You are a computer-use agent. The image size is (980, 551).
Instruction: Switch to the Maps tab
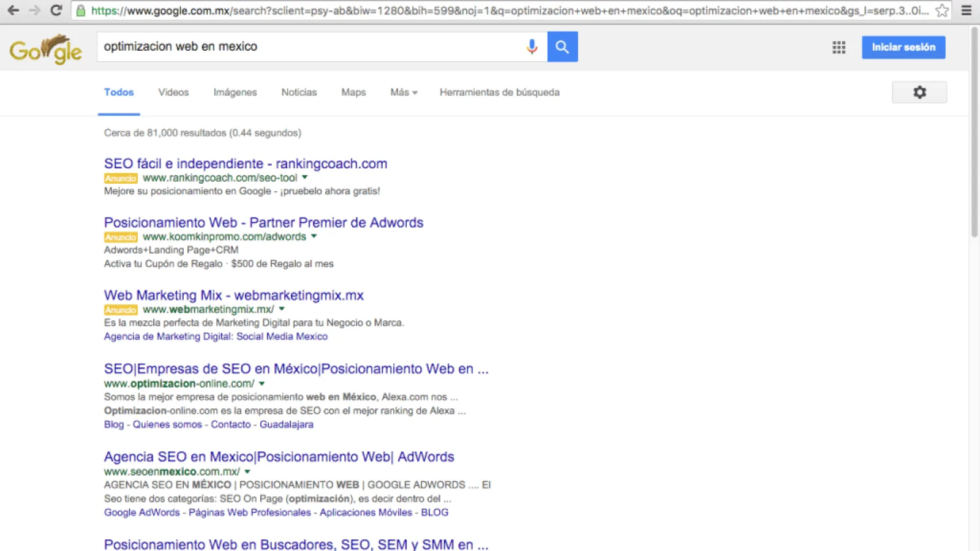point(353,92)
